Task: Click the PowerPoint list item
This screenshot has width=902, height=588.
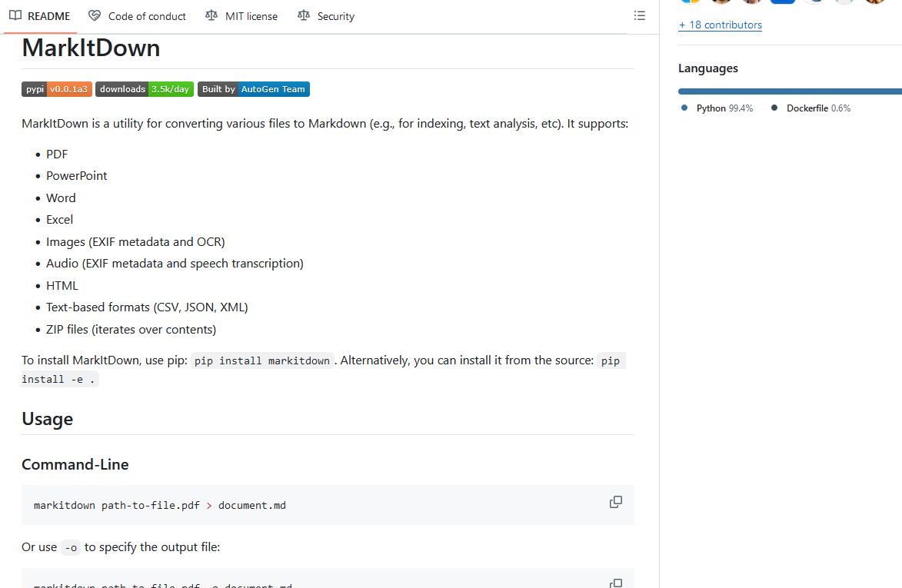Action: pyautogui.click(x=76, y=176)
